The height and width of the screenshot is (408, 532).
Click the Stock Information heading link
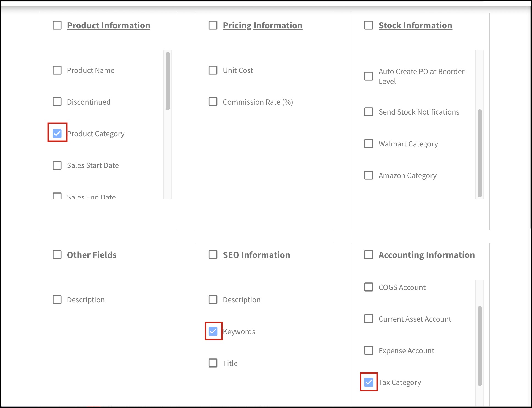click(x=415, y=25)
